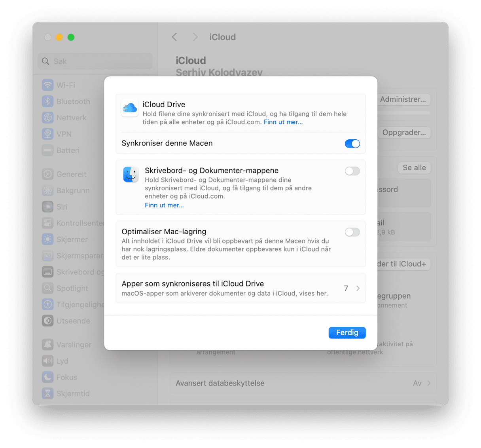This screenshot has height=448, width=481.
Task: Select Lyd label in sidebar
Action: pos(62,361)
